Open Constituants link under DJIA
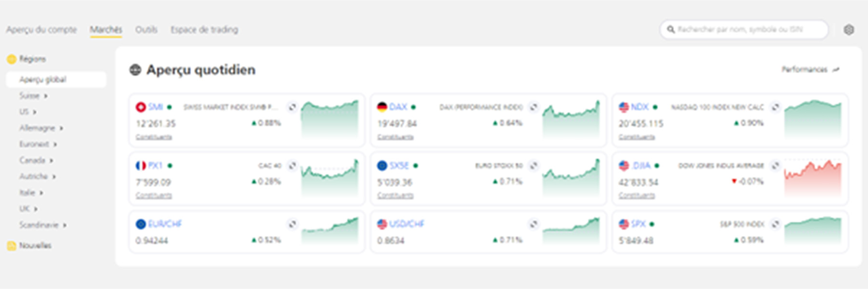 637,196
